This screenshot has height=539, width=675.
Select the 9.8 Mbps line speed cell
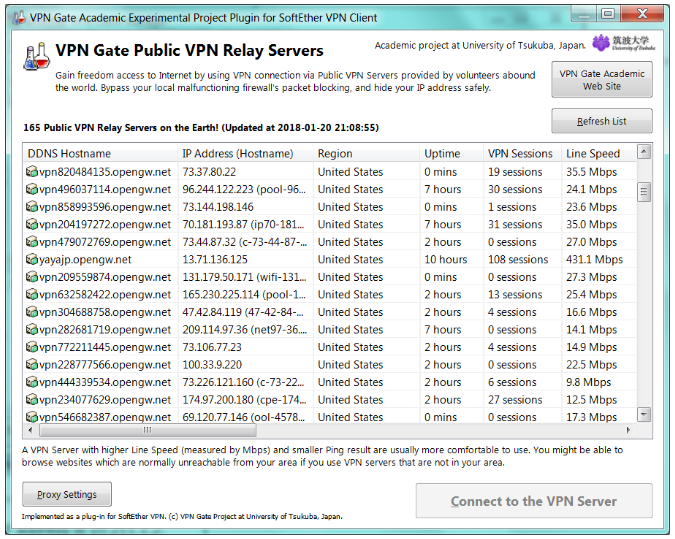(x=588, y=382)
